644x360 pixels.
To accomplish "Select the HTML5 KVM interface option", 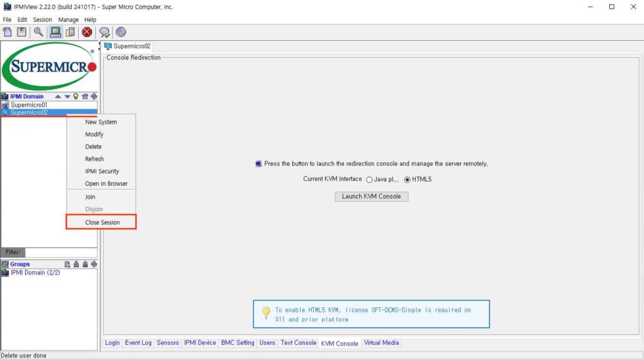I will tap(408, 180).
